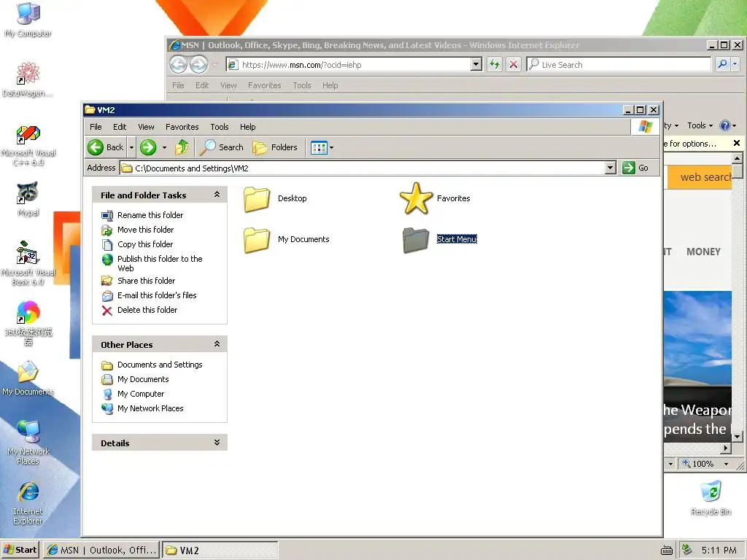The width and height of the screenshot is (747, 560).
Task: Click the Live Search magnifier button
Action: (722, 64)
